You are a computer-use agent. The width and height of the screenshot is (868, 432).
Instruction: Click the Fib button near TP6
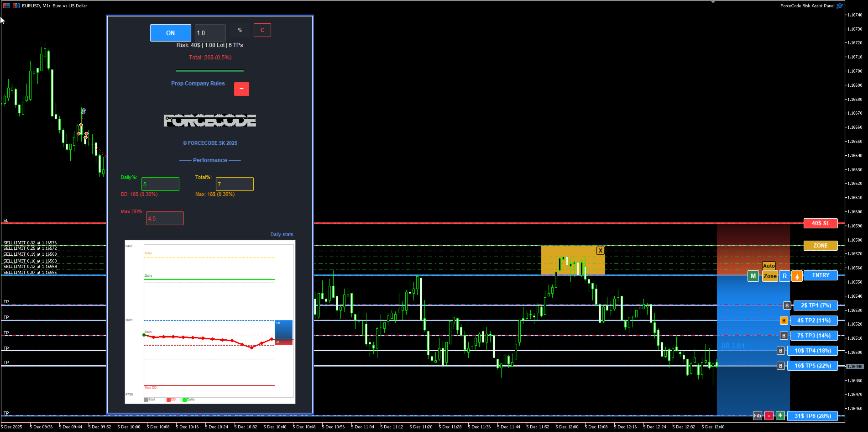(x=758, y=416)
